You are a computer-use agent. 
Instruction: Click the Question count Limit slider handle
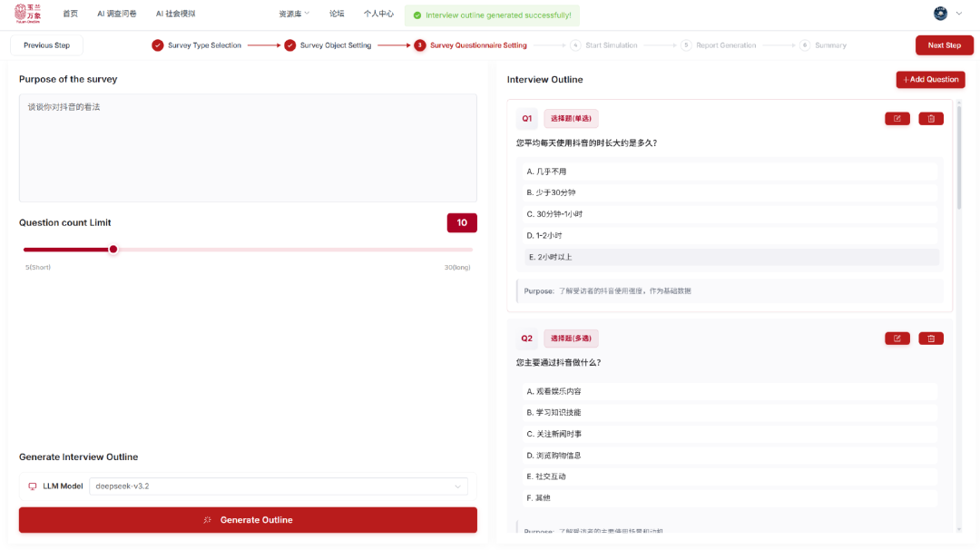[113, 249]
